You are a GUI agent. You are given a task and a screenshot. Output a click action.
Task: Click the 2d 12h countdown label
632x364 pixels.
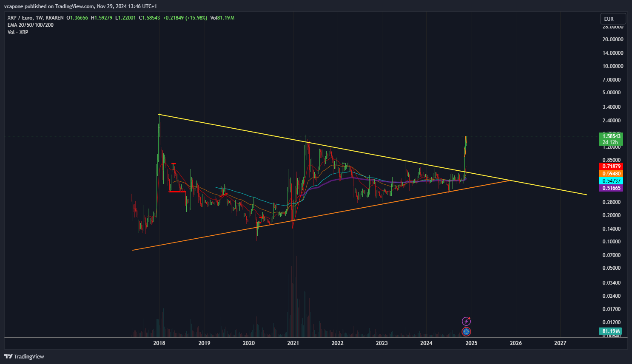[x=610, y=142]
